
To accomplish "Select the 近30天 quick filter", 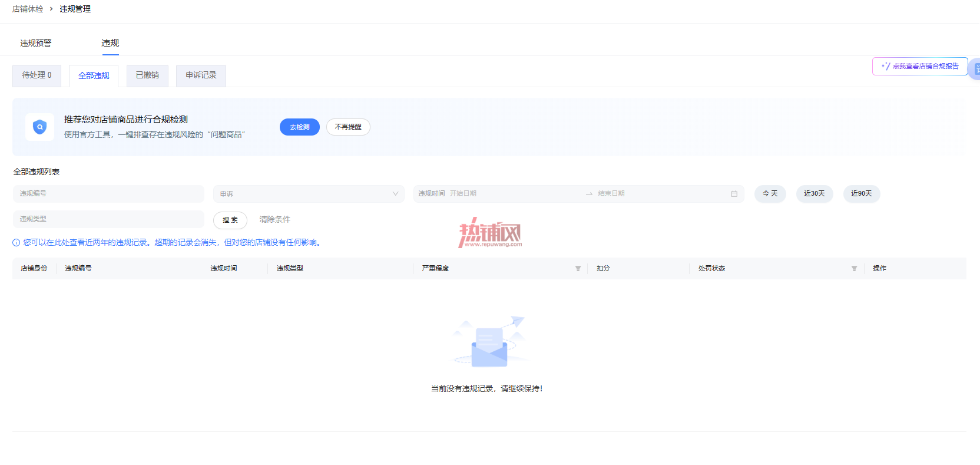I will (815, 194).
